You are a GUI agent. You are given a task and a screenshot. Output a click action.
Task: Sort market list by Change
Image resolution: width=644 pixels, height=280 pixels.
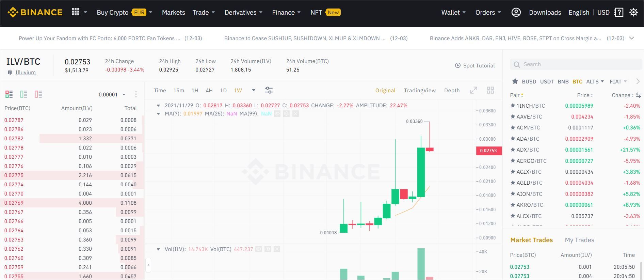(x=623, y=95)
